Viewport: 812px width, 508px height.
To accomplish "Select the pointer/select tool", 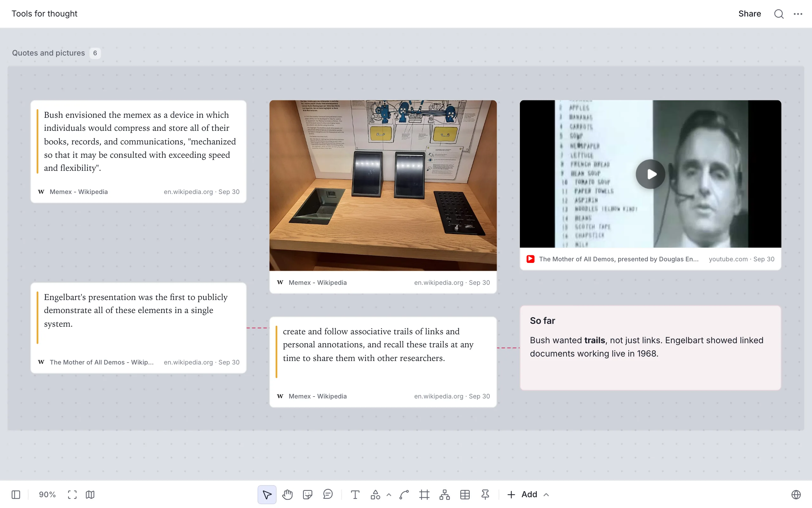I will point(267,495).
